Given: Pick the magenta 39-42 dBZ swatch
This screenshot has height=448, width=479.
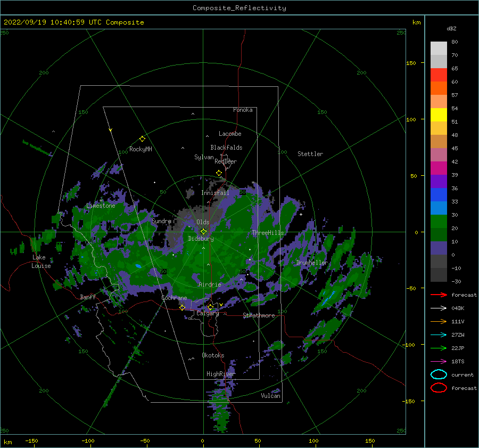Looking at the screenshot, I should [x=439, y=168].
